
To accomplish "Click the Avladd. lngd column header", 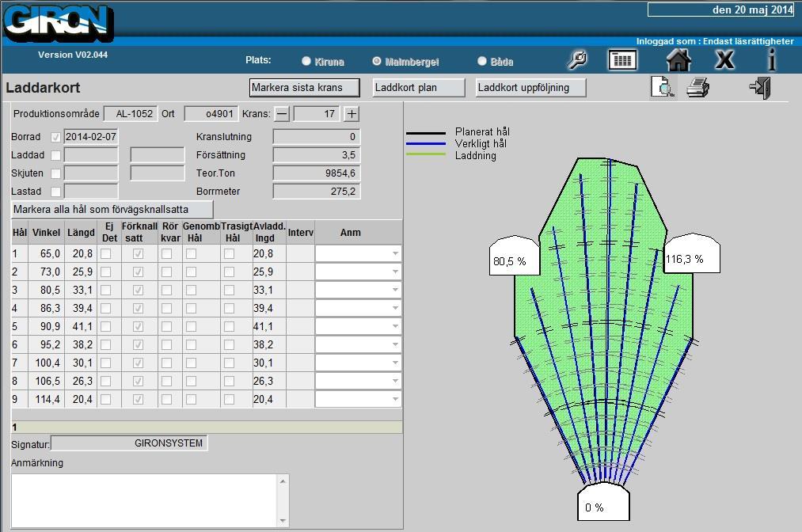I will tap(269, 233).
